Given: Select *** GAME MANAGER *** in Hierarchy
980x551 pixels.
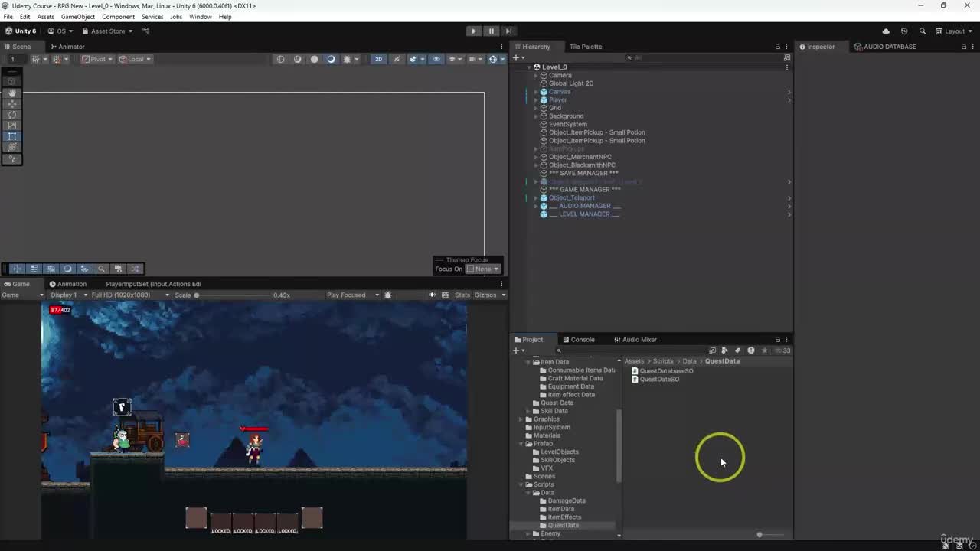Looking at the screenshot, I should click(584, 190).
